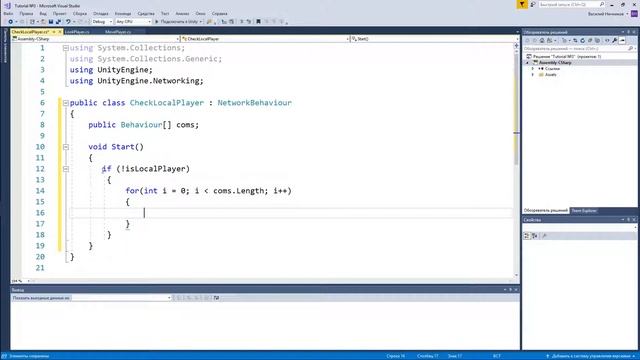Screen dimensions: 640x360
Task: Open the Средства menu
Action: click(x=146, y=13)
